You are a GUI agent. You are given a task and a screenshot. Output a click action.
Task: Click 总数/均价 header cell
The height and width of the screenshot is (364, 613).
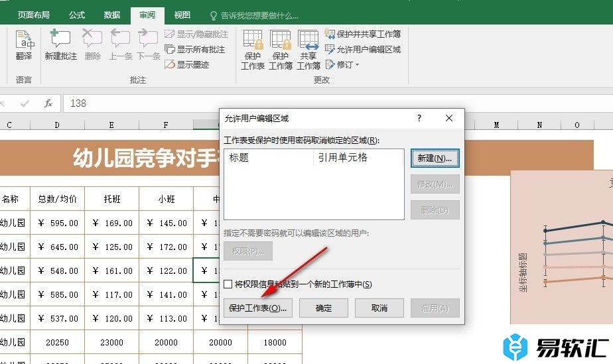57,199
